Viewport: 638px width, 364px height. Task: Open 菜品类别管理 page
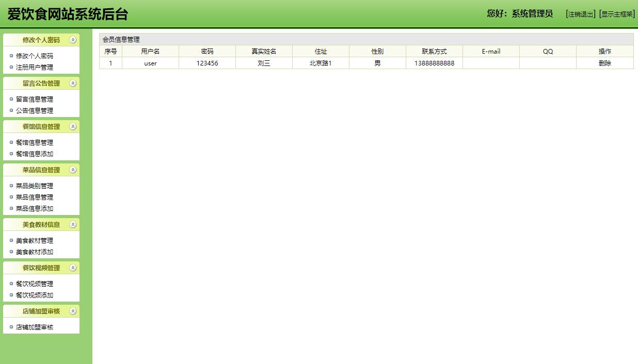click(35, 186)
